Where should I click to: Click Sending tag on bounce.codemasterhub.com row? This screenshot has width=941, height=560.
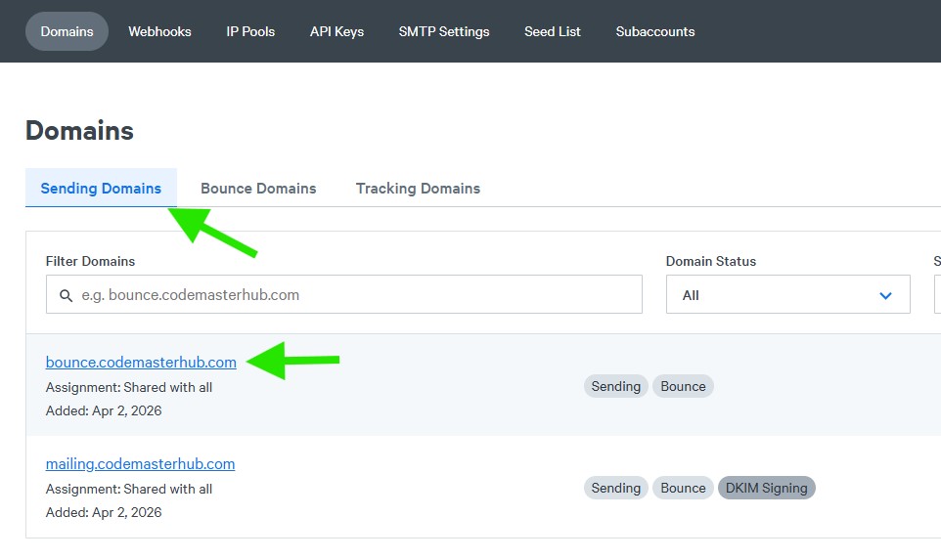616,386
